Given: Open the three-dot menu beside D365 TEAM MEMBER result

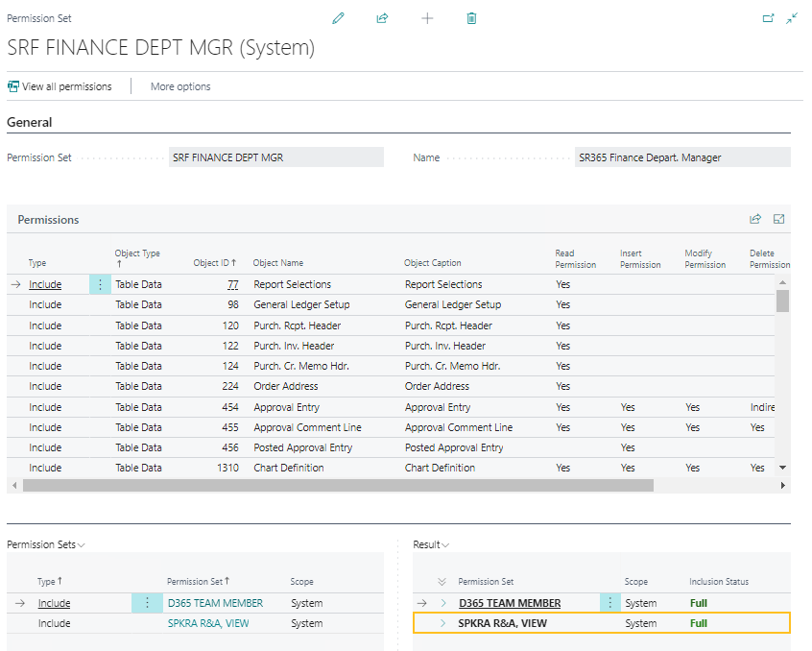Looking at the screenshot, I should pyautogui.click(x=610, y=602).
